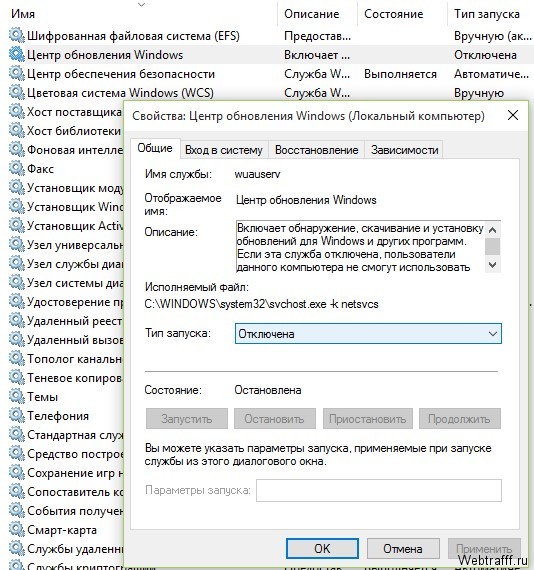
Task: Click the description scrollbar thumb
Action: pyautogui.click(x=493, y=246)
